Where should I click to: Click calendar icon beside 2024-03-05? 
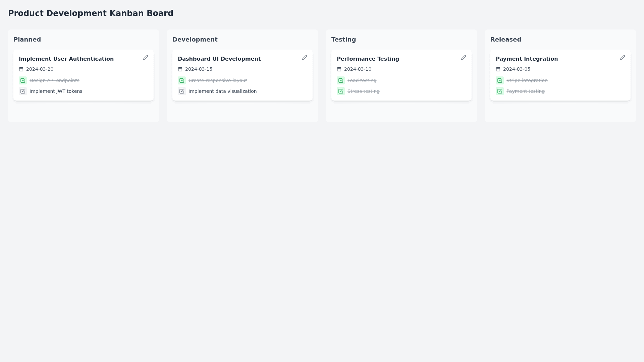498,69
